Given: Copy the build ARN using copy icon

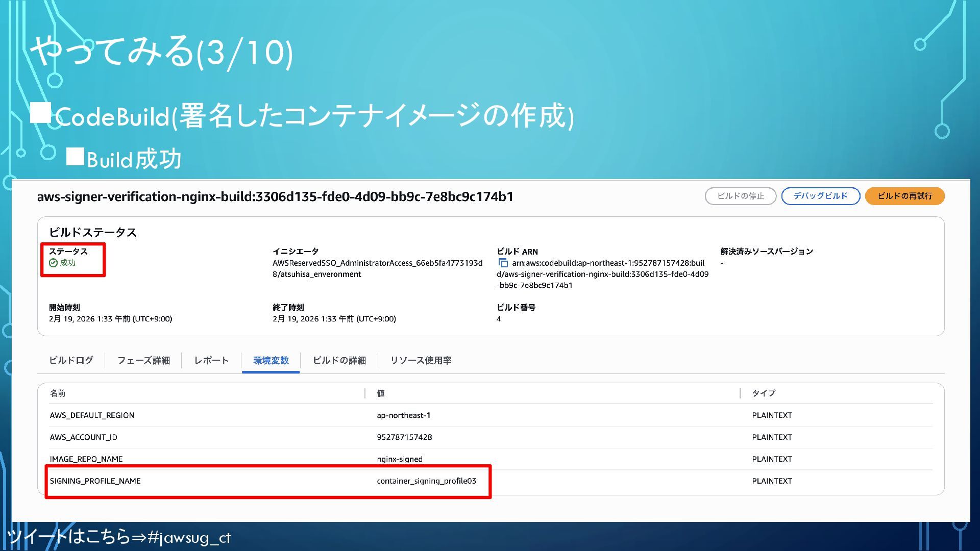Looking at the screenshot, I should pos(503,263).
